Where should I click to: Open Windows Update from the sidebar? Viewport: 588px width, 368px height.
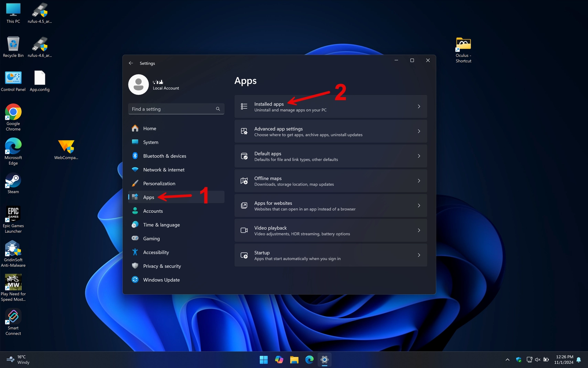(161, 280)
